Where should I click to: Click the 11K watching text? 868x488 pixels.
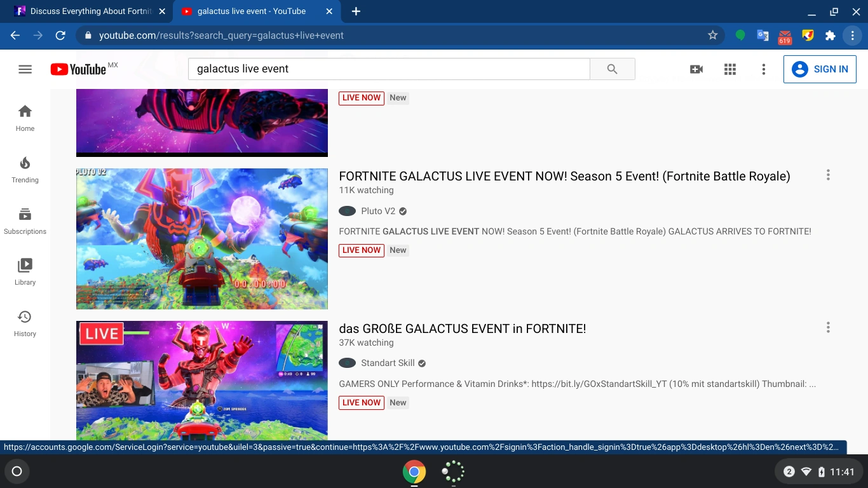click(366, 190)
